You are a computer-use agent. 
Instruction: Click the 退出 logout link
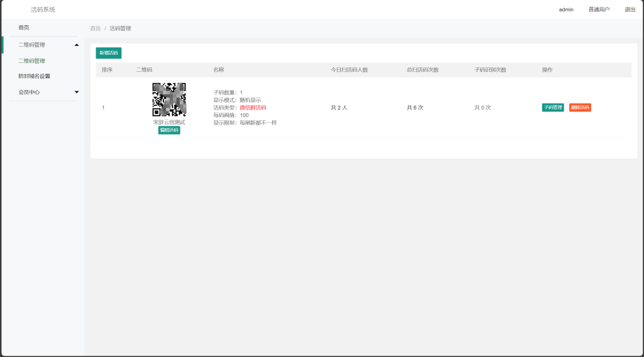point(630,9)
